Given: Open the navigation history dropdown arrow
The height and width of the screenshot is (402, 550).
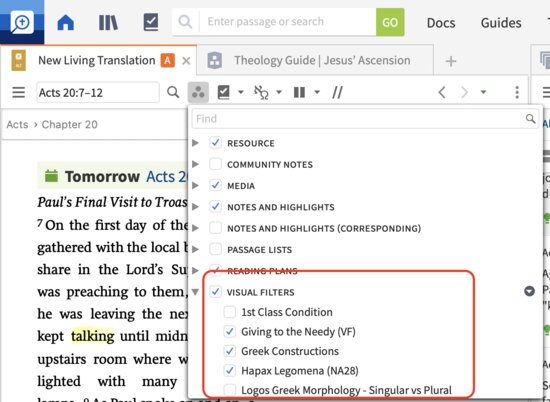Looking at the screenshot, I should [x=483, y=92].
